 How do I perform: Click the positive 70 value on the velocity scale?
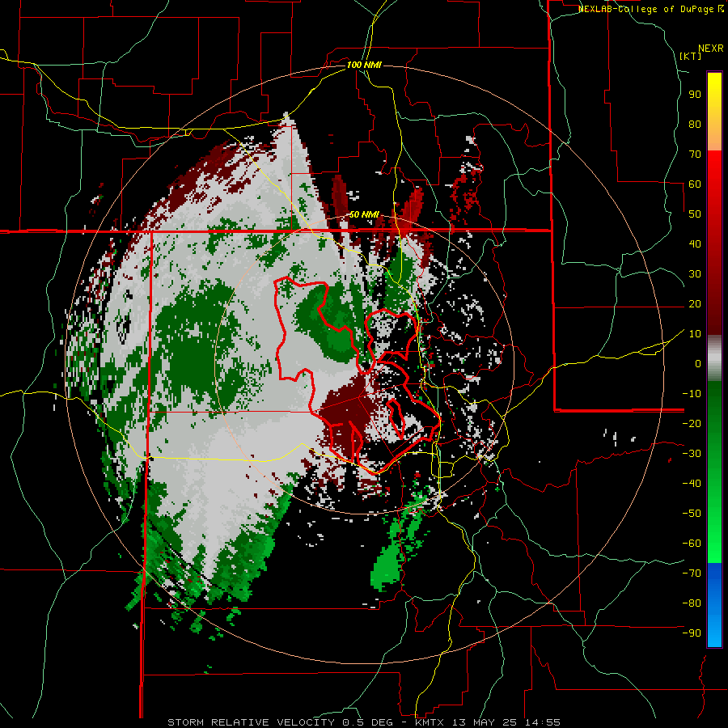[x=695, y=154]
